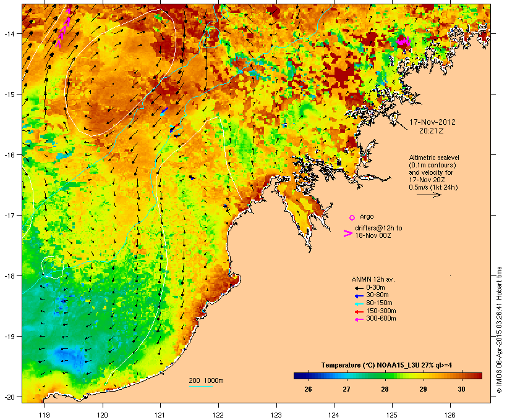Click the 200 1000m isobath label
Viewport: 507px width, 420px height.
pyautogui.click(x=207, y=380)
